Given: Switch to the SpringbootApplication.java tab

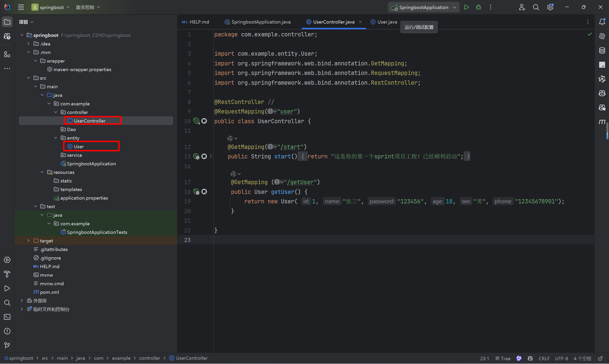Looking at the screenshot, I should click(x=260, y=22).
